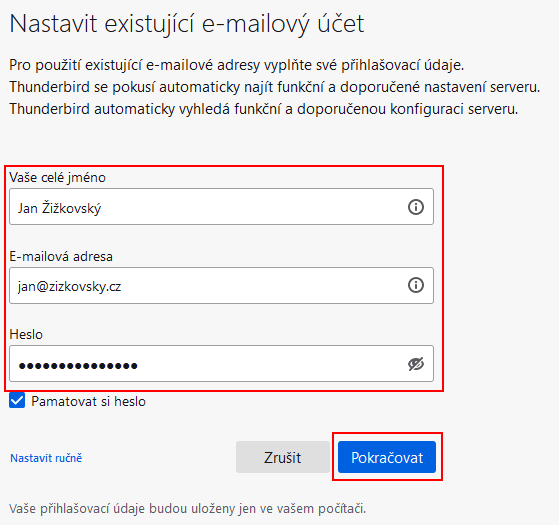Continue with the Pokračovat button
The image size is (559, 525).
coord(387,457)
